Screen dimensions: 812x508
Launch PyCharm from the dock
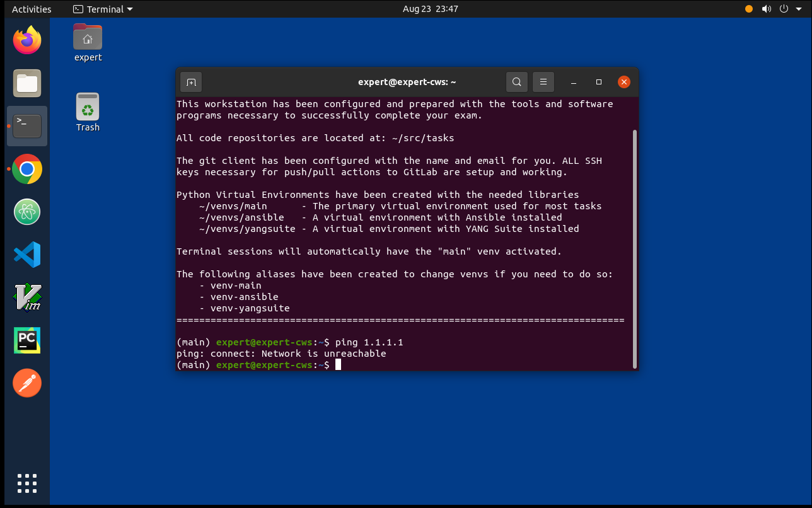pos(27,340)
